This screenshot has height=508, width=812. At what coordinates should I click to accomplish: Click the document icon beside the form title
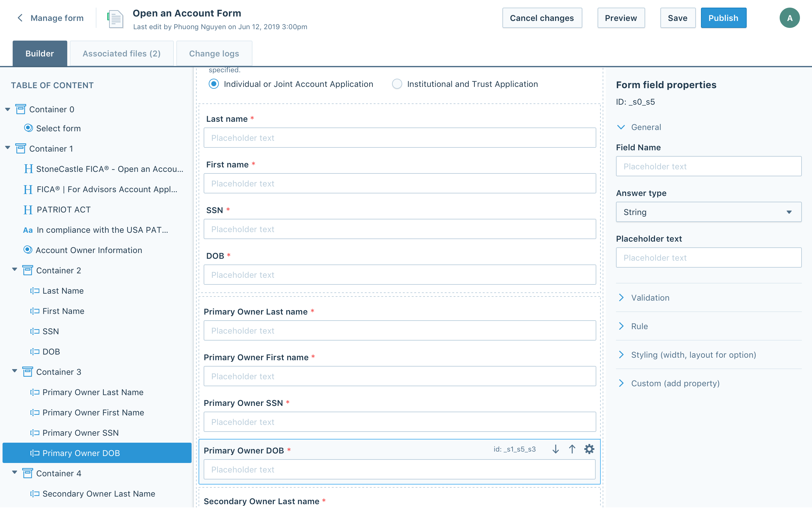tap(115, 19)
